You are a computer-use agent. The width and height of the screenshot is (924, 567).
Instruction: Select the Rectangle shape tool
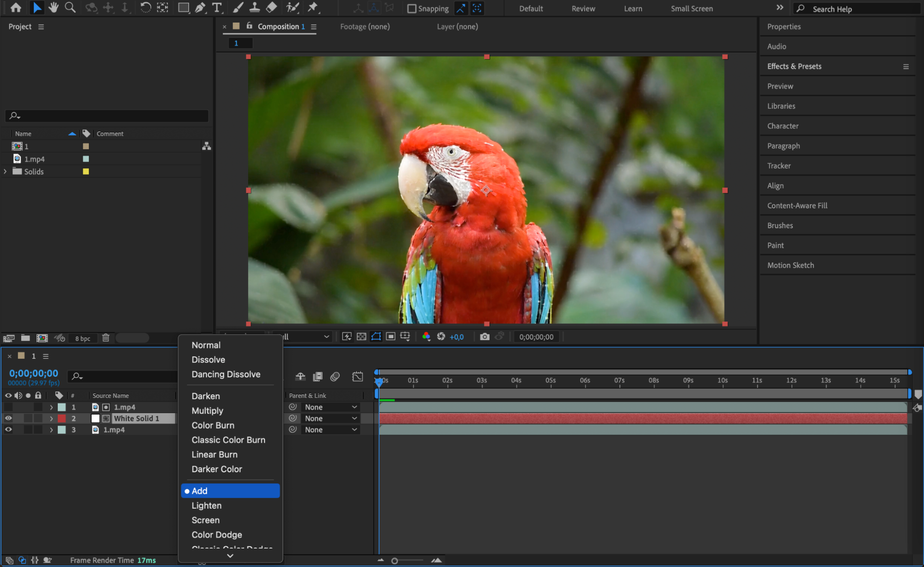coord(184,7)
